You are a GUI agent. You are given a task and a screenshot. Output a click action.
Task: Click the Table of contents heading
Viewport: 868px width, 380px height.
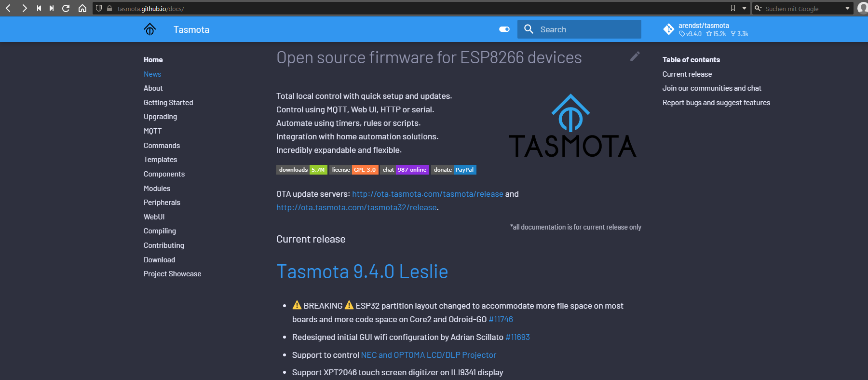[x=691, y=60]
